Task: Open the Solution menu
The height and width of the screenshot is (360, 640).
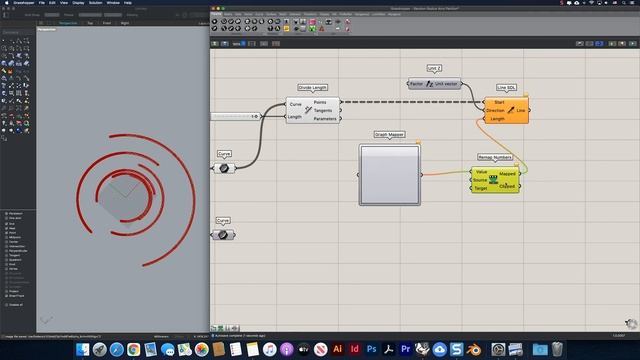Action: [x=96, y=3]
